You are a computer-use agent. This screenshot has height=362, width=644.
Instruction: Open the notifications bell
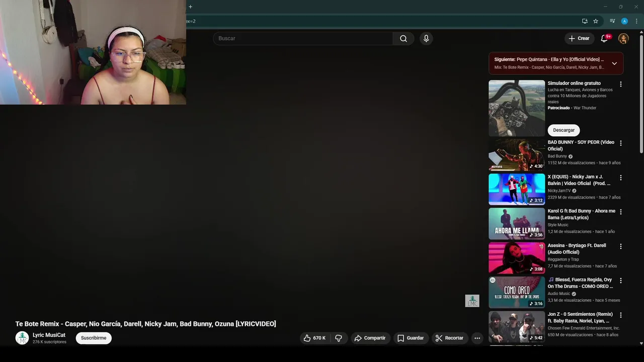click(605, 38)
